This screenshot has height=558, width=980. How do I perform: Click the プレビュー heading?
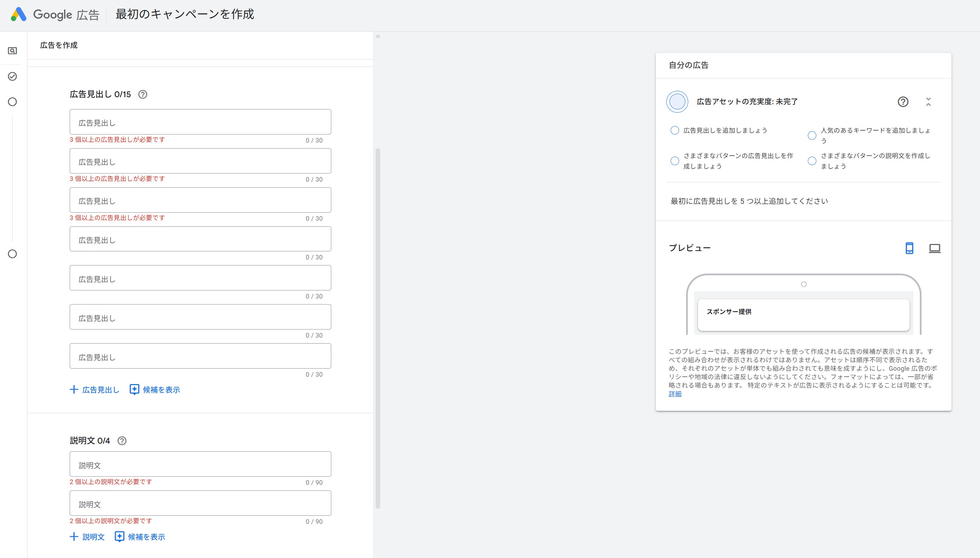[690, 248]
